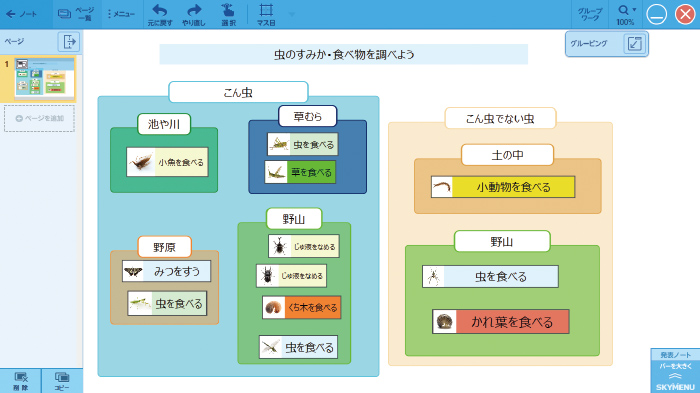
Task: Select the orange くち木を食べる card
Action: point(302,307)
